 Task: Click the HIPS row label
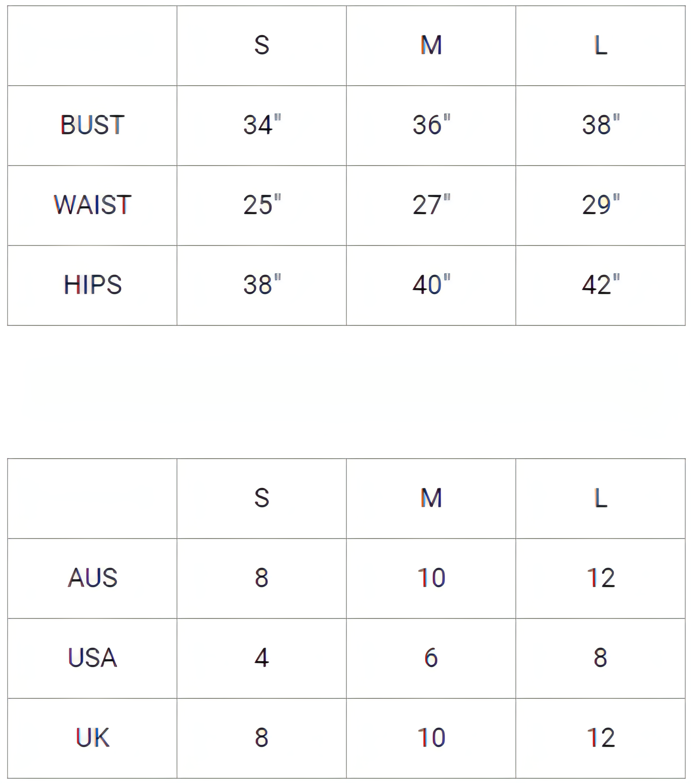[92, 285]
